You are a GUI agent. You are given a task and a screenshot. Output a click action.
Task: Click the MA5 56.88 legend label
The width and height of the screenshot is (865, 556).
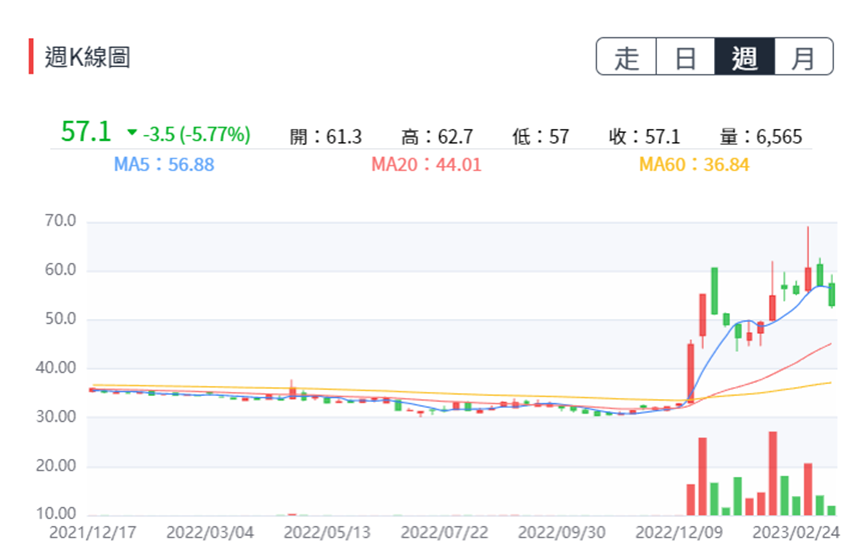(164, 164)
